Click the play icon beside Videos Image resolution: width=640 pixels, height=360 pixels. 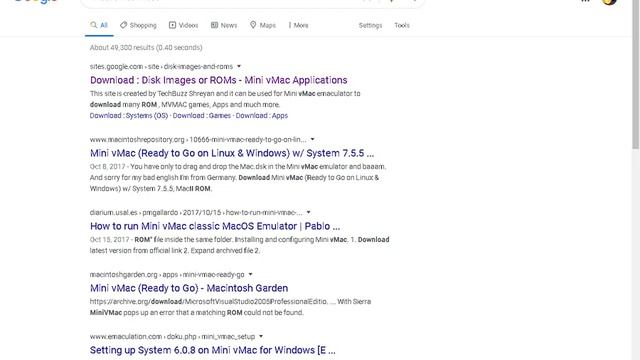pyautogui.click(x=173, y=25)
